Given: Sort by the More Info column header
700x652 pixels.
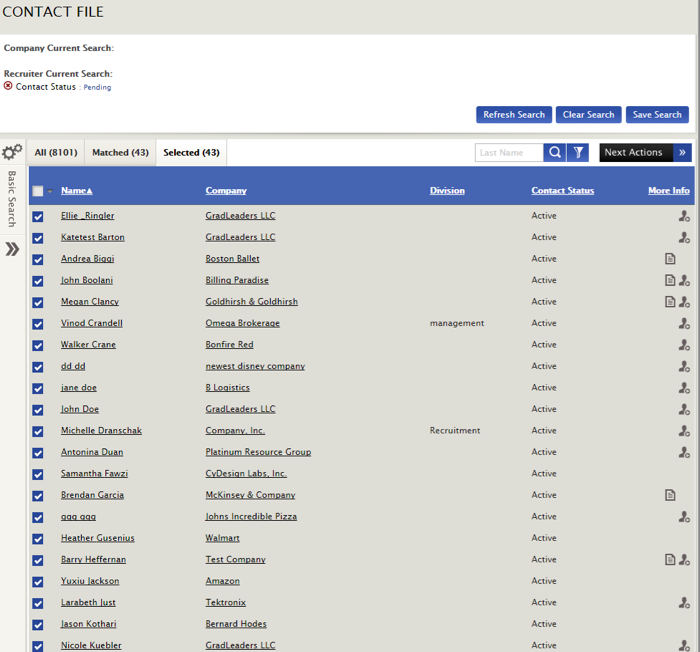Looking at the screenshot, I should 669,191.
